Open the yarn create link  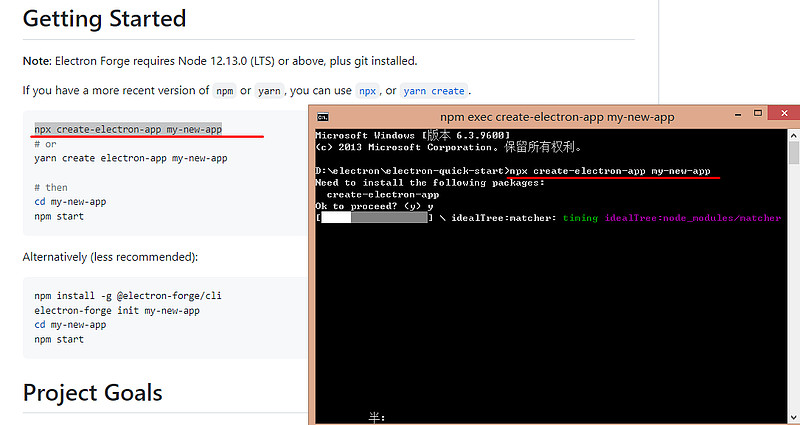point(434,91)
